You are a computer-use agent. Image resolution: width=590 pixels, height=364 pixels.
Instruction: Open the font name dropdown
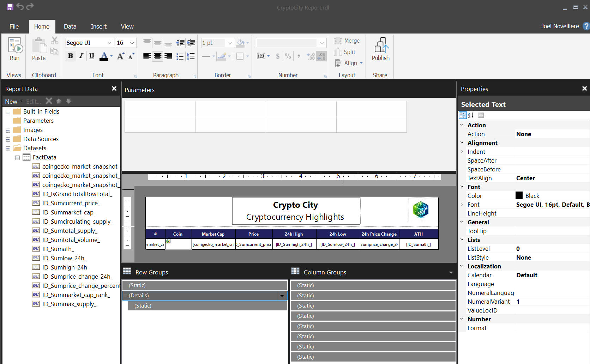(109, 43)
